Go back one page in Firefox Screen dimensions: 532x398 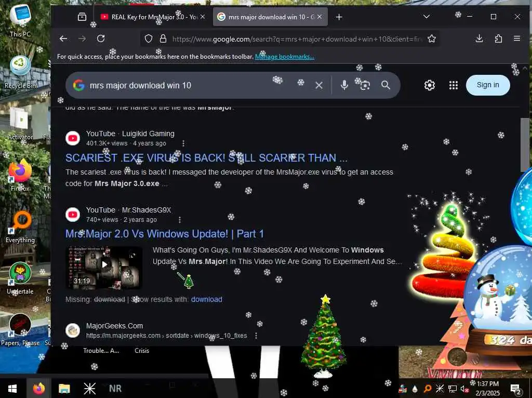point(63,38)
